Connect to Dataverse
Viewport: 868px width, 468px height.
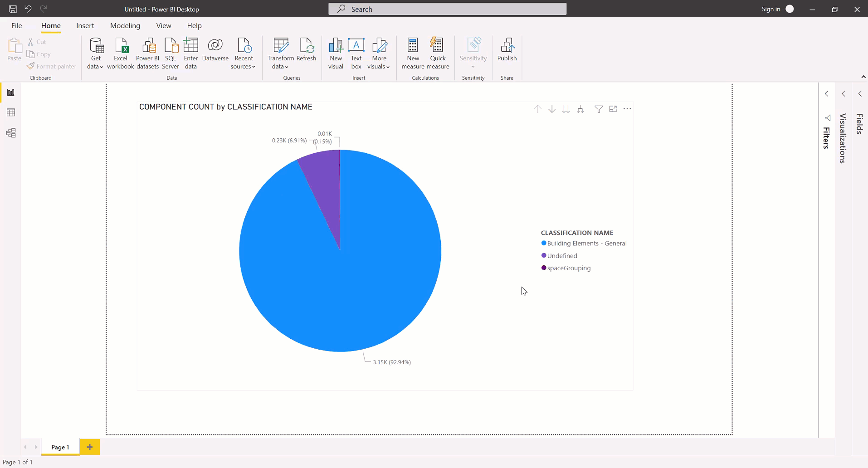click(x=215, y=50)
